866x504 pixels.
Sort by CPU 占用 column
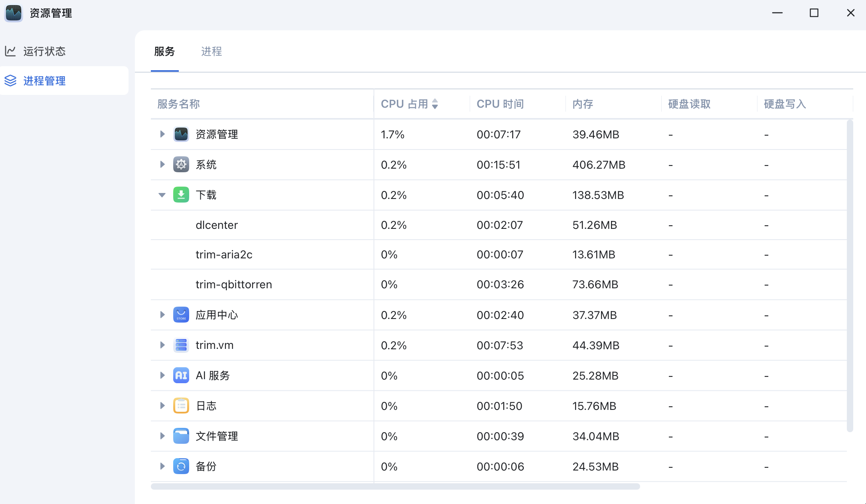(x=409, y=104)
